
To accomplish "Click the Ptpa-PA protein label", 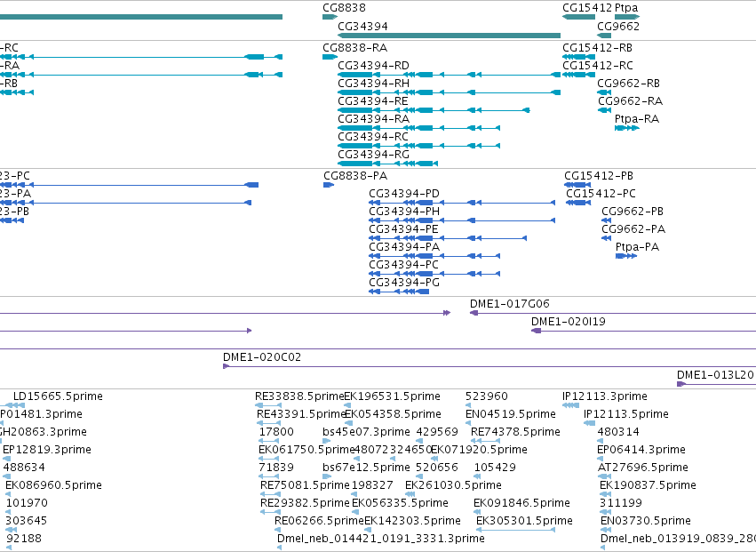I will (637, 247).
